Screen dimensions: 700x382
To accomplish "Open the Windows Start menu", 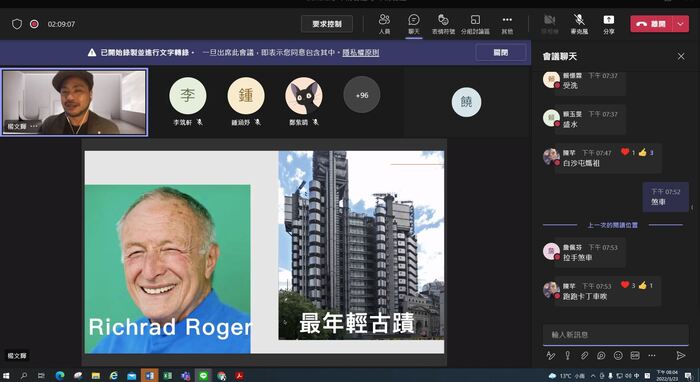I will [6, 376].
